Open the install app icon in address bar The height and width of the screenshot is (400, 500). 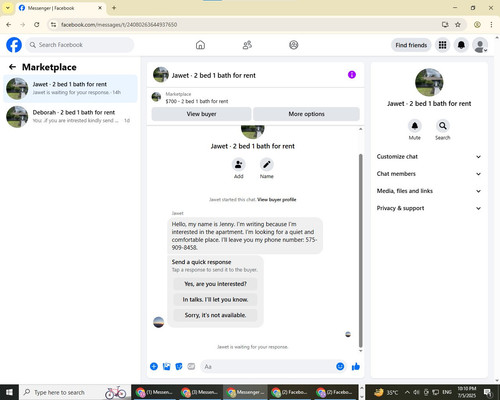point(445,25)
